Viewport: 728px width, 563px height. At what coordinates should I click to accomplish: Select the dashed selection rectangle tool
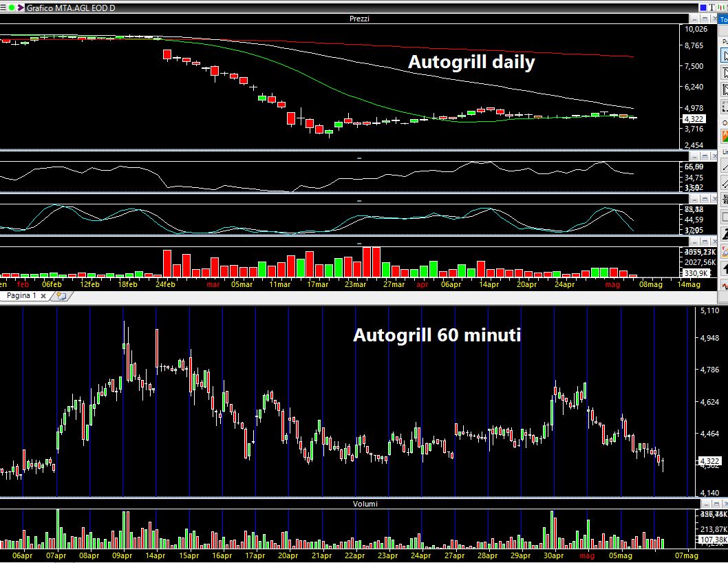pos(725,107)
